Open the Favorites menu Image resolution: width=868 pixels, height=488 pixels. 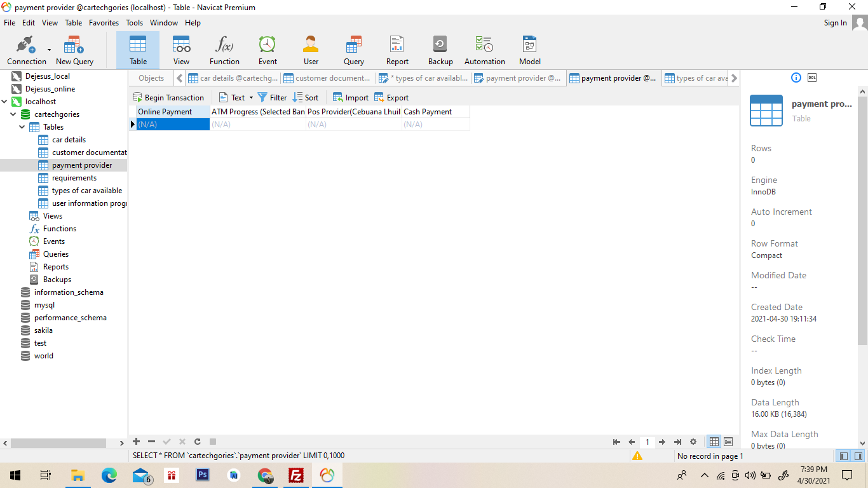pos(104,23)
